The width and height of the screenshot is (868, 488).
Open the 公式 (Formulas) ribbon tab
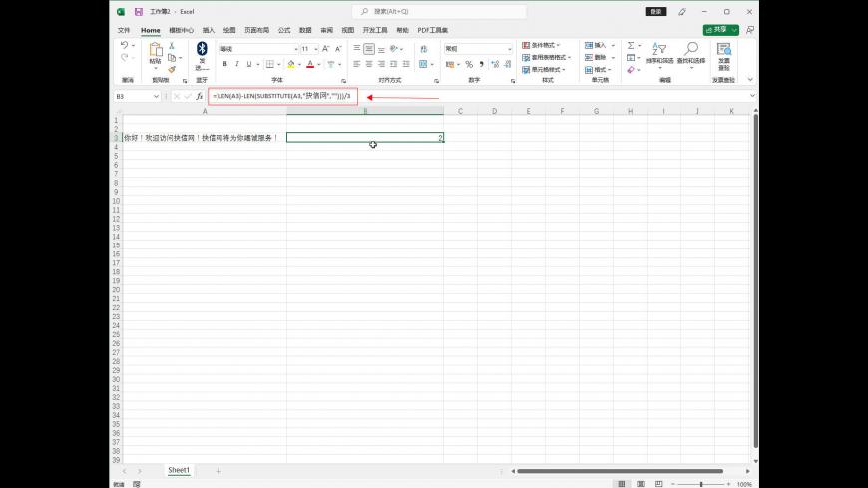(284, 30)
